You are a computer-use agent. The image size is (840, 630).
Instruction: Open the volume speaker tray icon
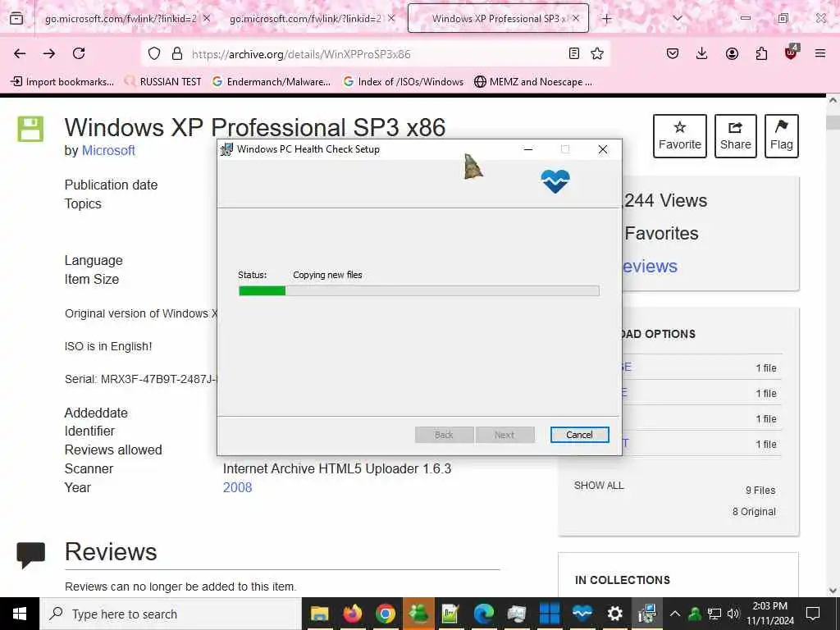coord(733,614)
